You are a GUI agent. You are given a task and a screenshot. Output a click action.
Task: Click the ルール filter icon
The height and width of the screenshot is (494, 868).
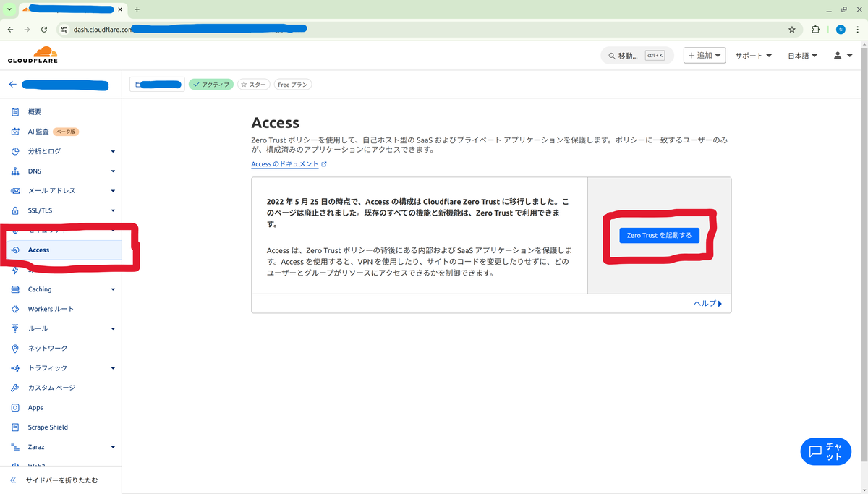coord(15,328)
